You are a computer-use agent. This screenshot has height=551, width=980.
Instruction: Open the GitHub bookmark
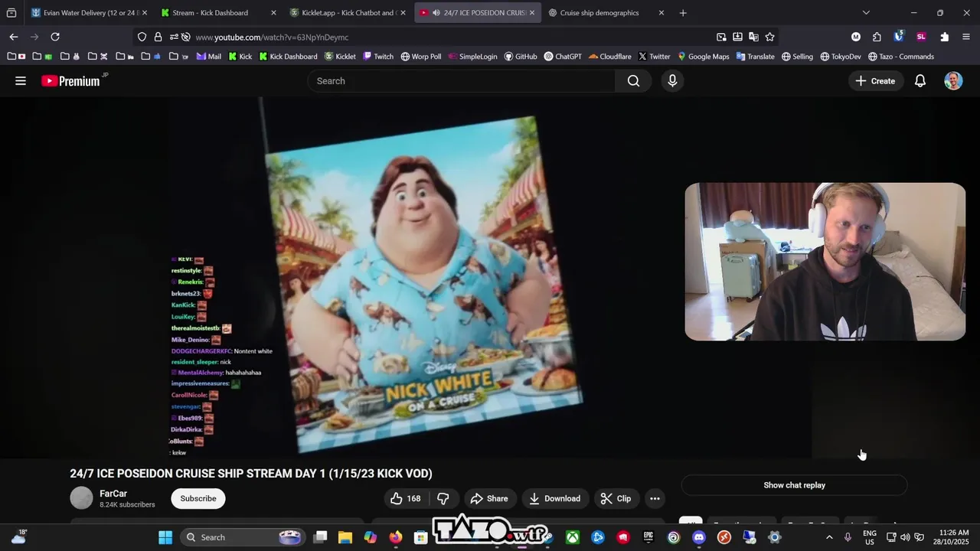click(521, 57)
